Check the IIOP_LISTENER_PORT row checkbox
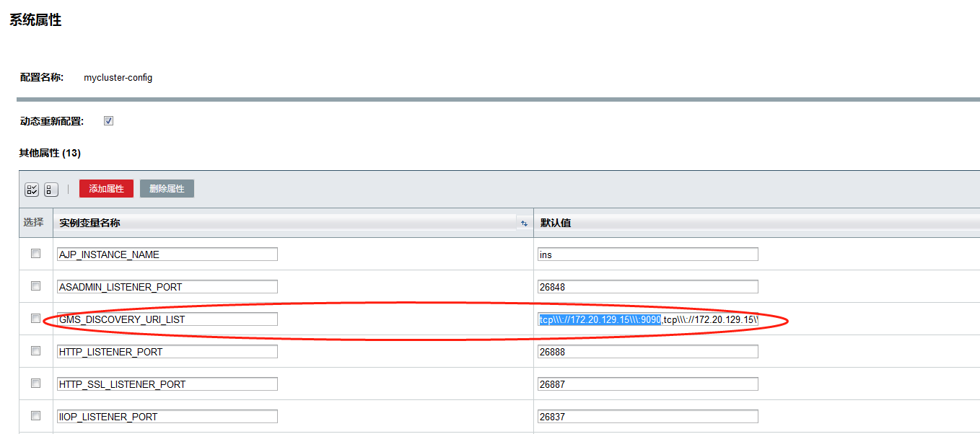The height and width of the screenshot is (434, 980). pos(35,416)
